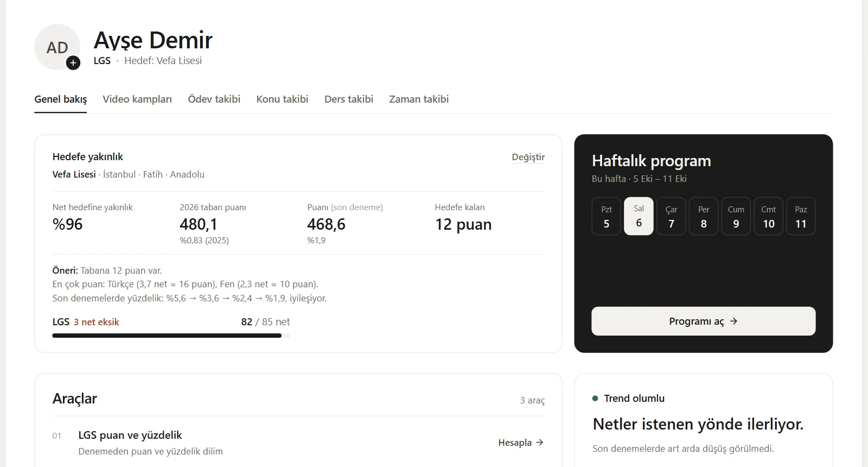Click the Haftalık program heading
This screenshot has height=467, width=868.
tap(652, 161)
